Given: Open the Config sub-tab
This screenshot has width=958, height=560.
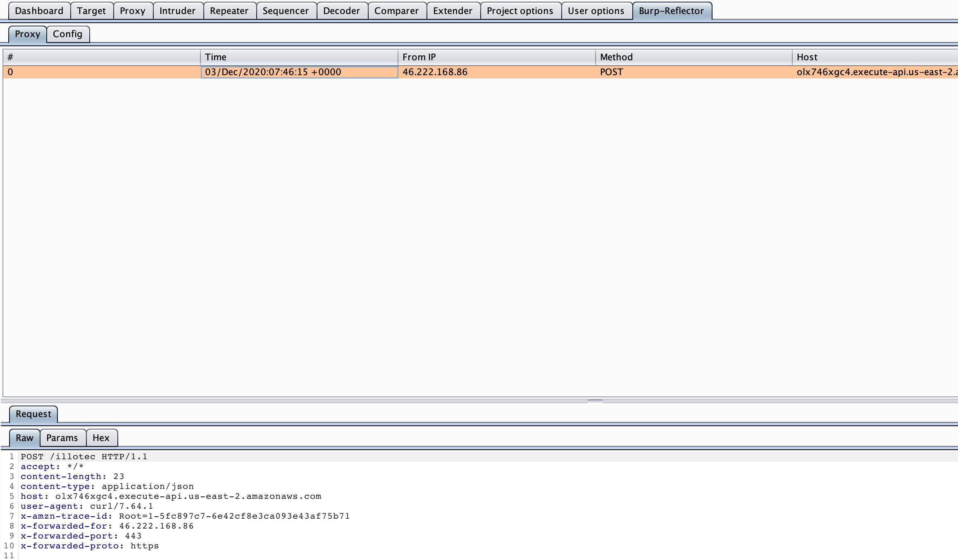Looking at the screenshot, I should pos(67,34).
